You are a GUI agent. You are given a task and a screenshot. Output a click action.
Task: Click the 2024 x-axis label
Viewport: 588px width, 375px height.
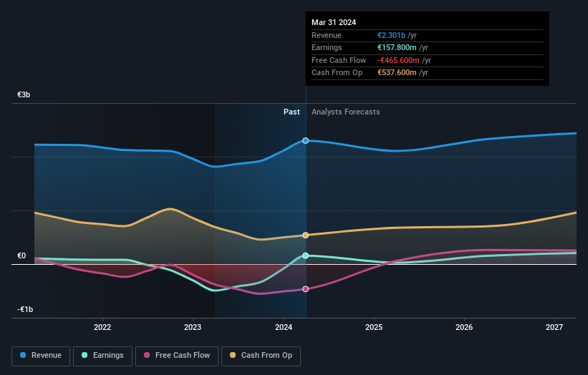click(284, 327)
